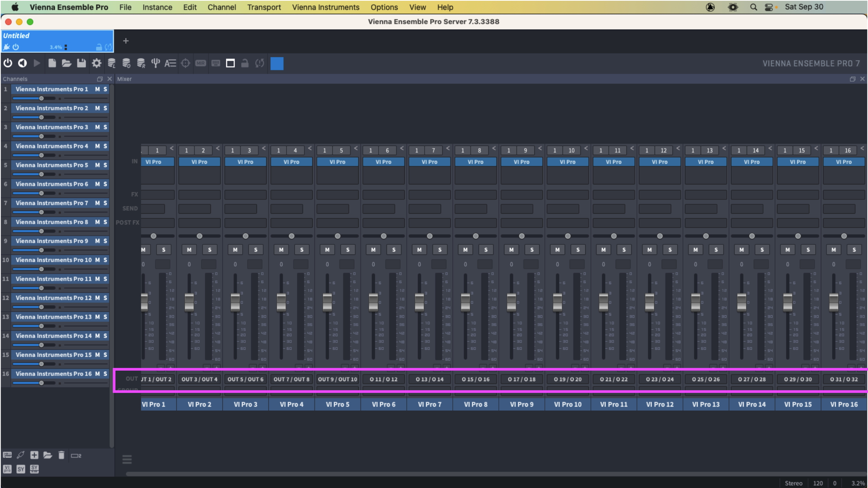Open the OUT 5 / OUT 6 output selector
Viewport: 868px width, 488px height.
tap(245, 379)
